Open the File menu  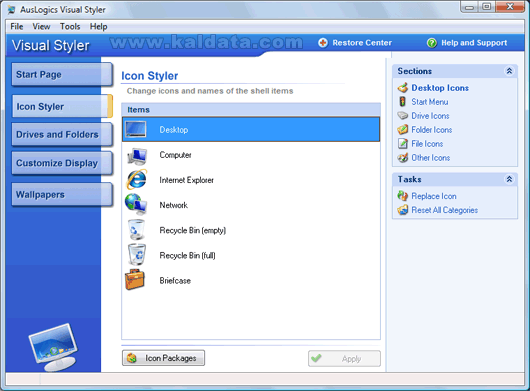(17, 26)
